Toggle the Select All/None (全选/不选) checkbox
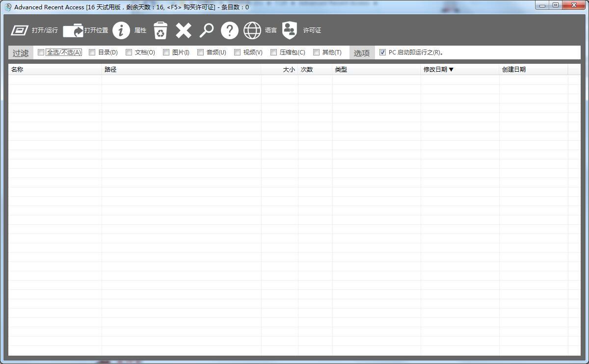Viewport: 589px width, 364px height. click(x=41, y=52)
